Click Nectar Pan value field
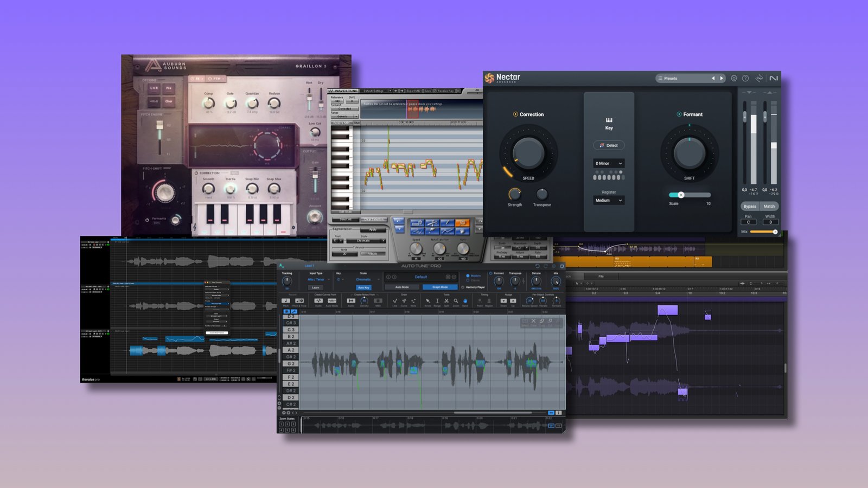The width and height of the screenshot is (868, 488). pos(748,222)
